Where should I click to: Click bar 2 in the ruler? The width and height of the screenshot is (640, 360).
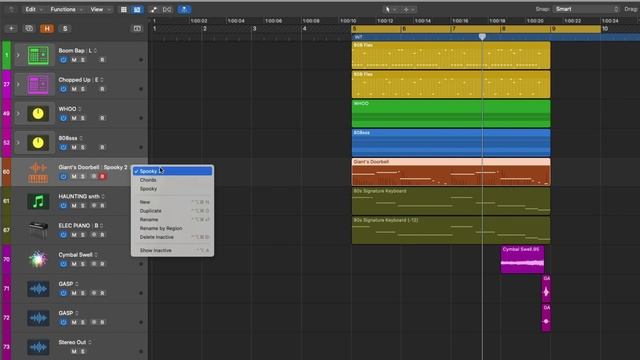(x=204, y=29)
